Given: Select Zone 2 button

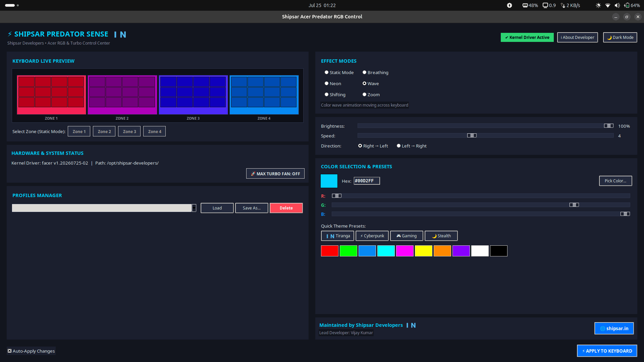Looking at the screenshot, I should coord(104,131).
